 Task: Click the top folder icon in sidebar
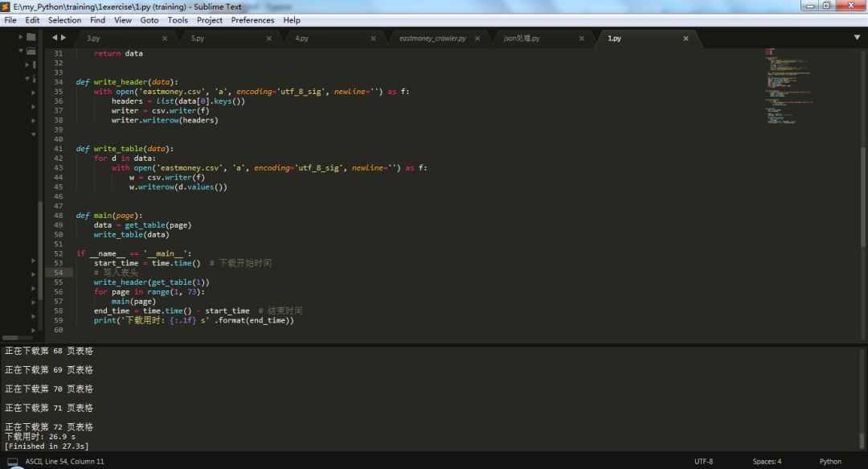coord(31,37)
